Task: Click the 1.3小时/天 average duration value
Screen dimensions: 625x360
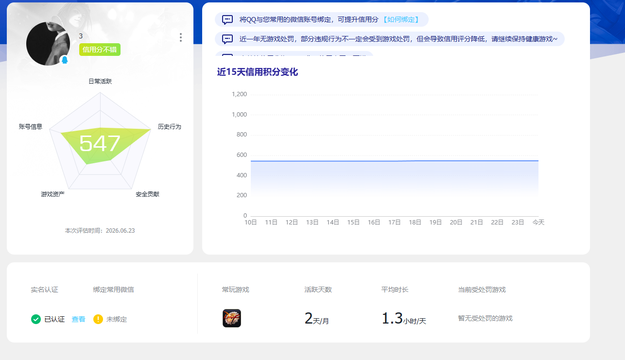Action: (x=404, y=319)
